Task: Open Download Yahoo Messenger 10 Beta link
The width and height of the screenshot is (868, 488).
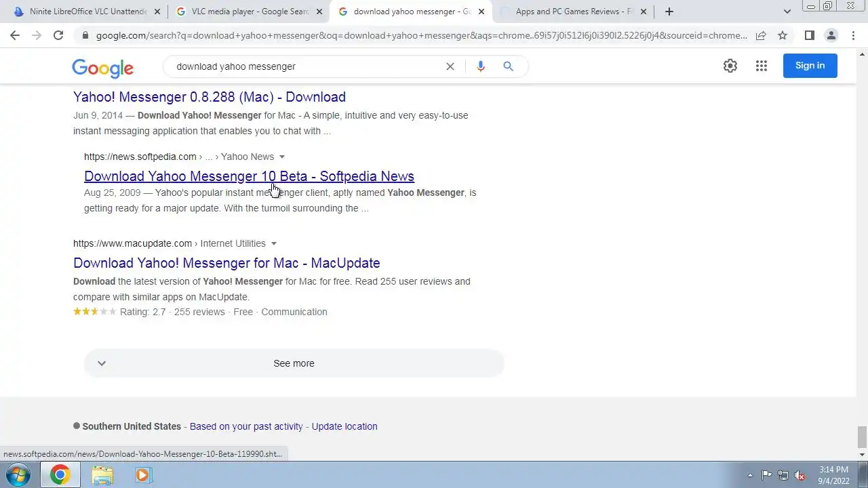Action: tap(249, 176)
